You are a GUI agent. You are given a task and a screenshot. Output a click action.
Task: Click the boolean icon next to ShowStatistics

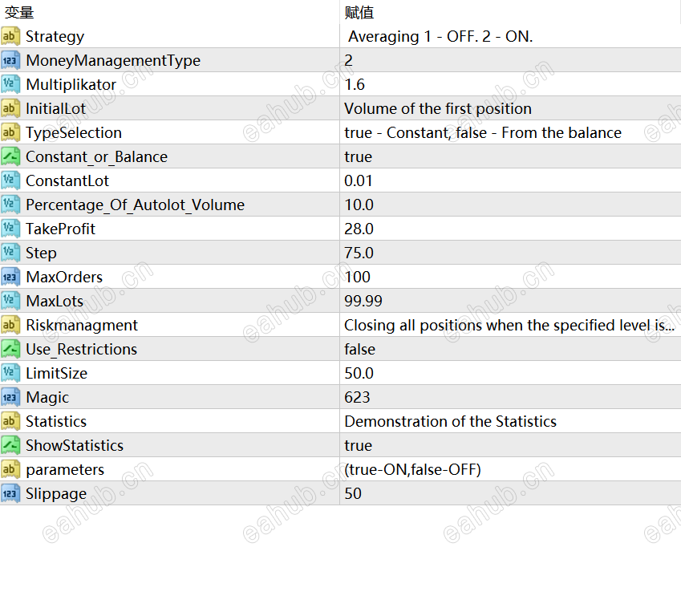point(10,445)
